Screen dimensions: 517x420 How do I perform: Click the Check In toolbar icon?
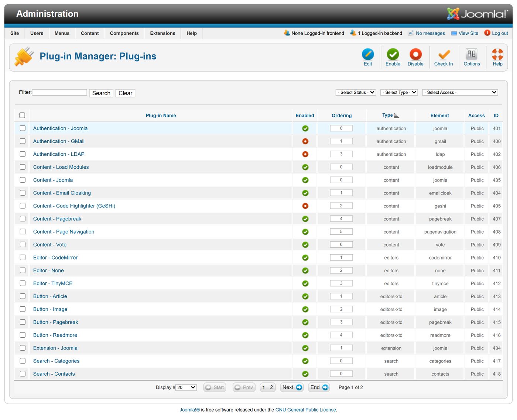[444, 54]
